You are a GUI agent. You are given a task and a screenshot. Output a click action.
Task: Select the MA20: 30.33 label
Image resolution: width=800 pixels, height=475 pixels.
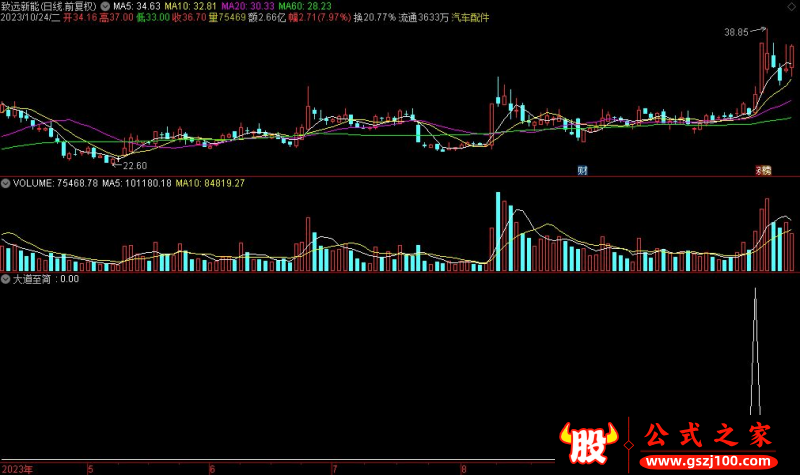tap(247, 6)
